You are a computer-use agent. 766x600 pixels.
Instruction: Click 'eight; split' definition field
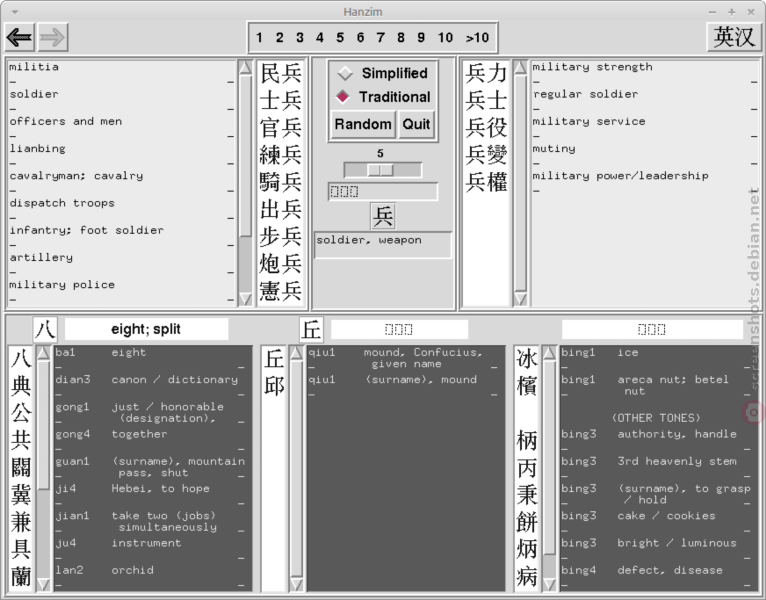(x=147, y=329)
